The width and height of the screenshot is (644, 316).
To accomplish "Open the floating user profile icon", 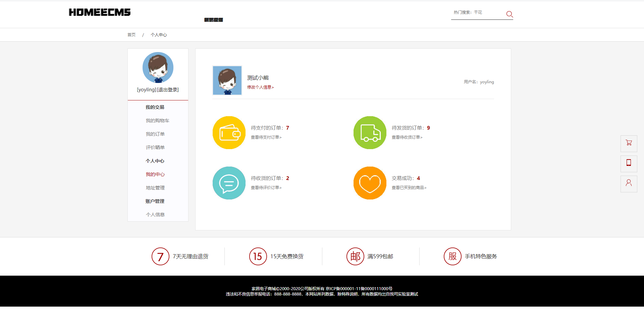I will point(629,184).
